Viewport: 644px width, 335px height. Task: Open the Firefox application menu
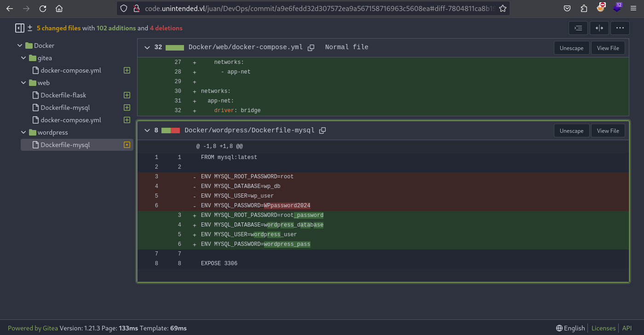click(x=633, y=8)
